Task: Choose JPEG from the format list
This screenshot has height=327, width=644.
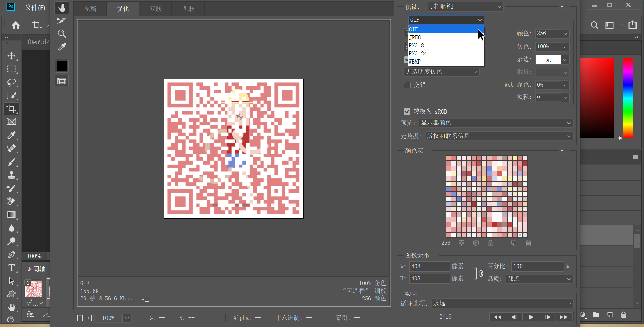Action: pyautogui.click(x=446, y=37)
